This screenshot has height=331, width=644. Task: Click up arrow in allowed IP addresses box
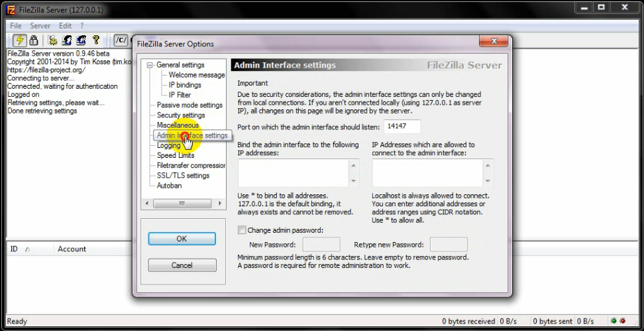pyautogui.click(x=488, y=165)
